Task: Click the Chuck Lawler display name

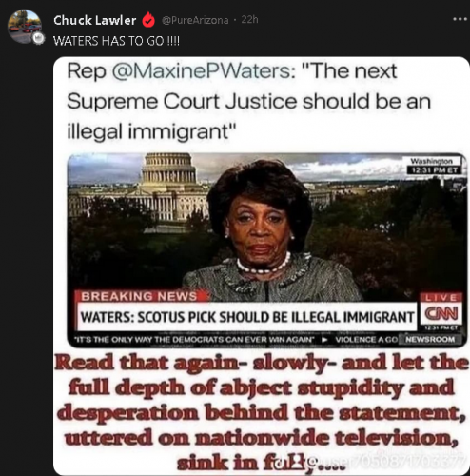Action: 94,20
